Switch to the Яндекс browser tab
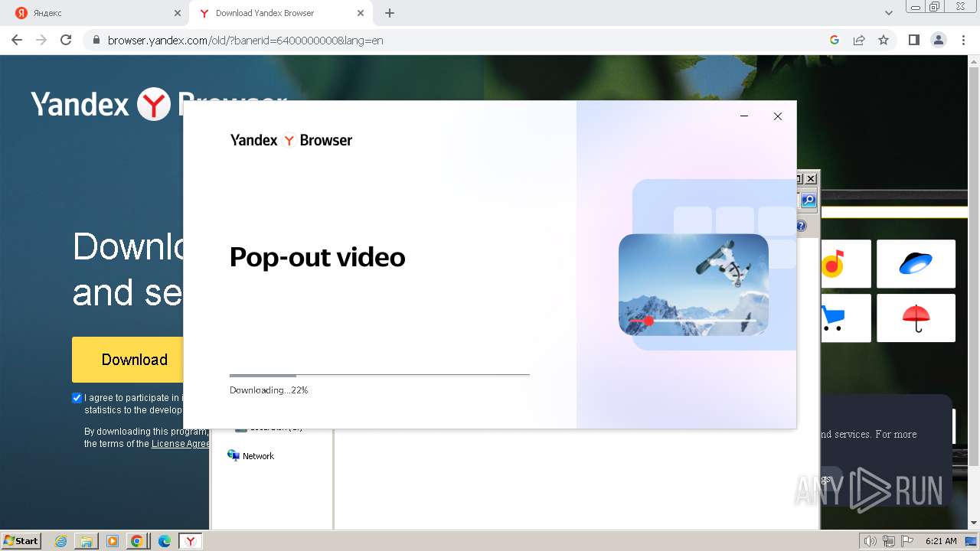This screenshot has width=980, height=551. tap(100, 13)
